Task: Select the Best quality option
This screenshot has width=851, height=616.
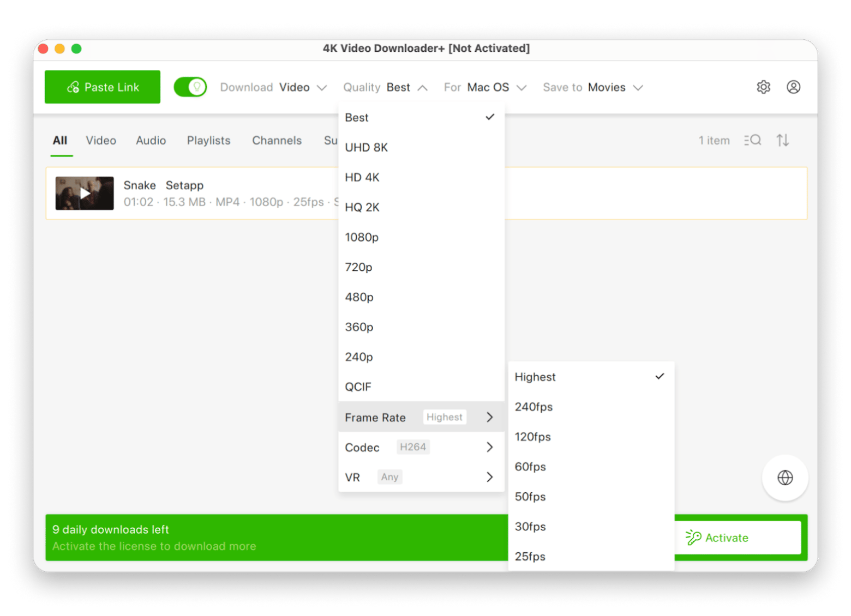Action: pos(421,118)
